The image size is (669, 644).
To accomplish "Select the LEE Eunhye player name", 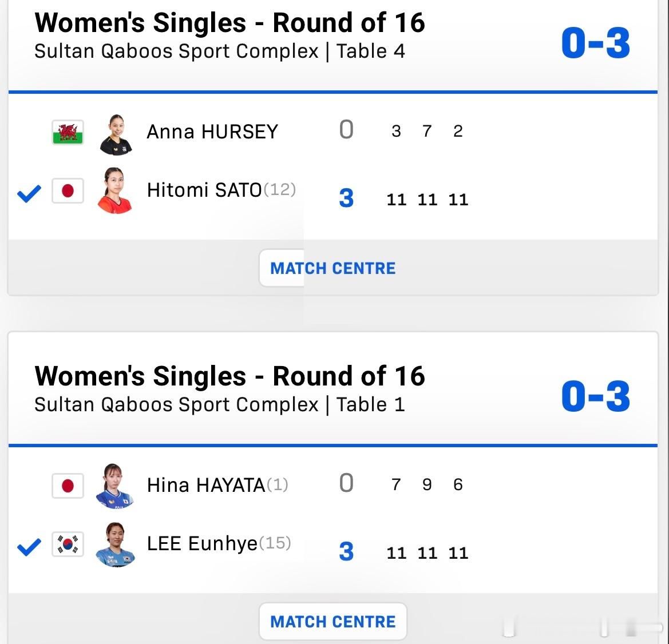I will [202, 543].
